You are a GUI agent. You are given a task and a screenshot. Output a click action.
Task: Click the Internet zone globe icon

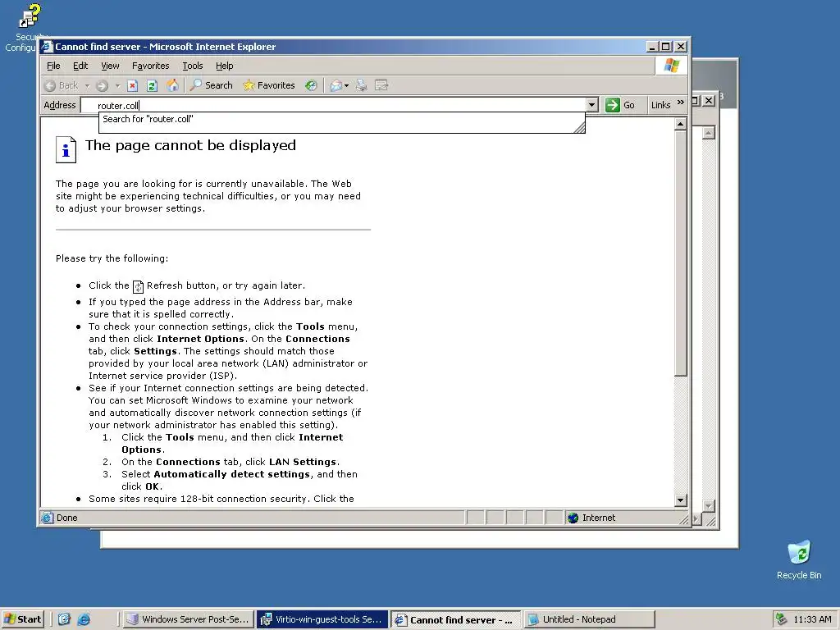click(x=573, y=518)
